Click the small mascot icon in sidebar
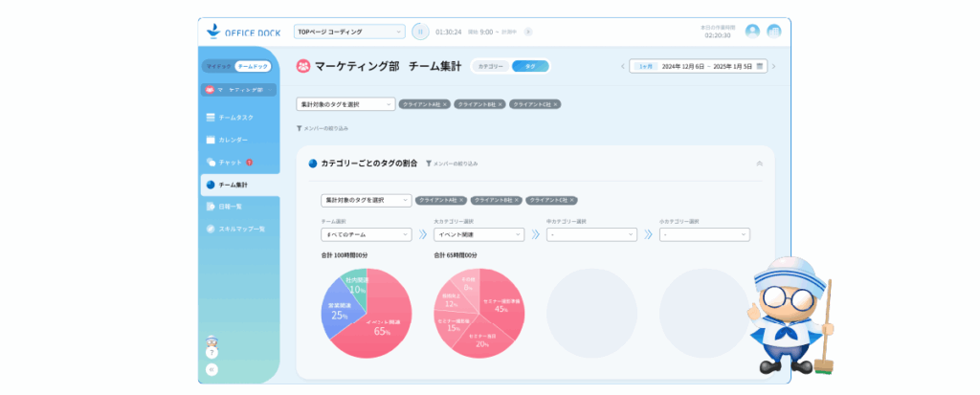This screenshot has width=980, height=395. click(212, 340)
